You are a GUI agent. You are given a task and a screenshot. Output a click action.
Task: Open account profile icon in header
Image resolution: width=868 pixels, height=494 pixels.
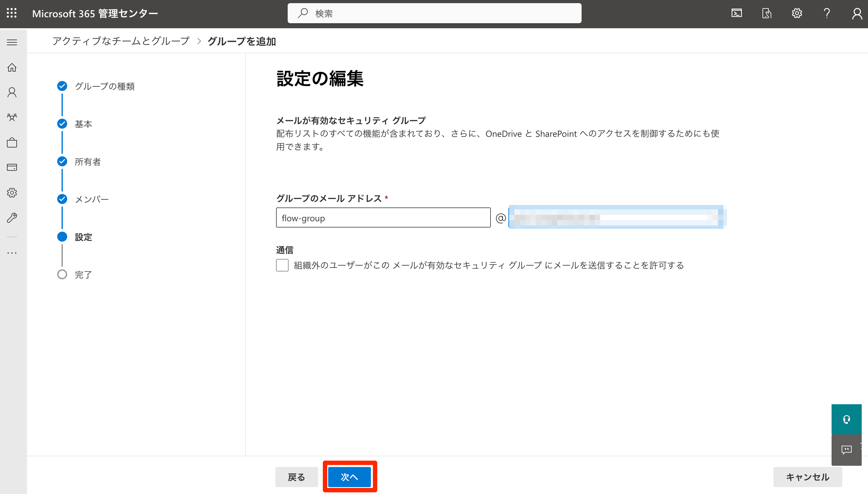(857, 13)
